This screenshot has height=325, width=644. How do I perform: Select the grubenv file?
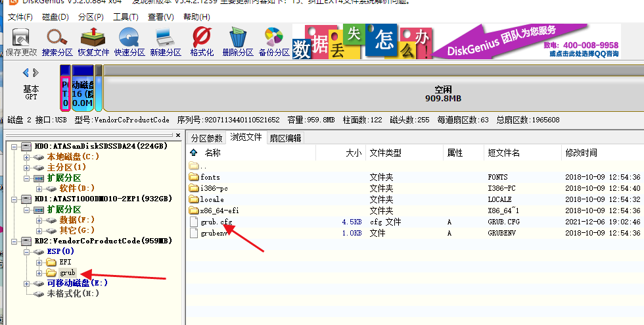(209, 233)
